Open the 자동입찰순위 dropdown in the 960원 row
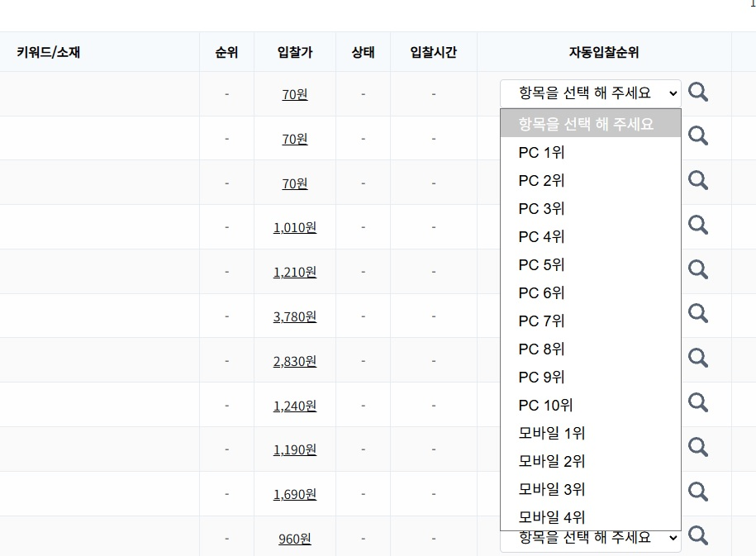Screen dimensions: 756x556 (590, 538)
